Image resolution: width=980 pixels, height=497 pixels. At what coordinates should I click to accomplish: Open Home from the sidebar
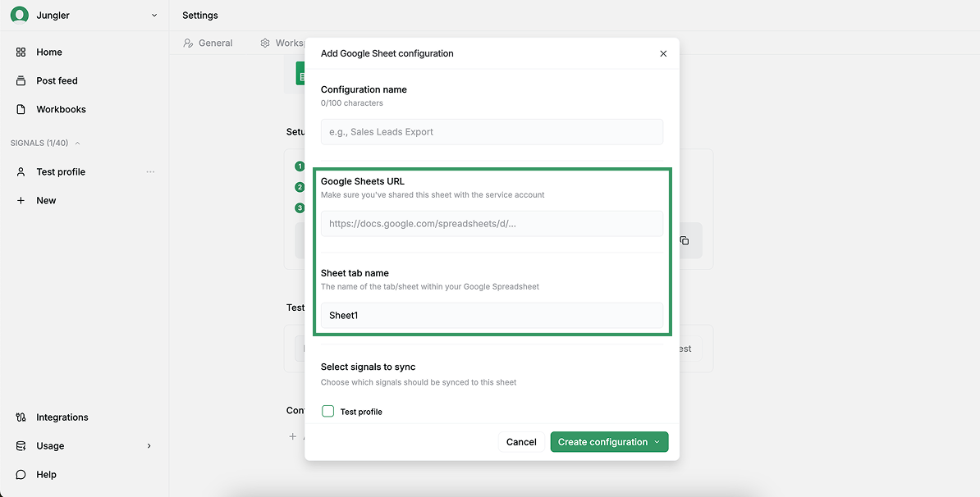click(49, 52)
